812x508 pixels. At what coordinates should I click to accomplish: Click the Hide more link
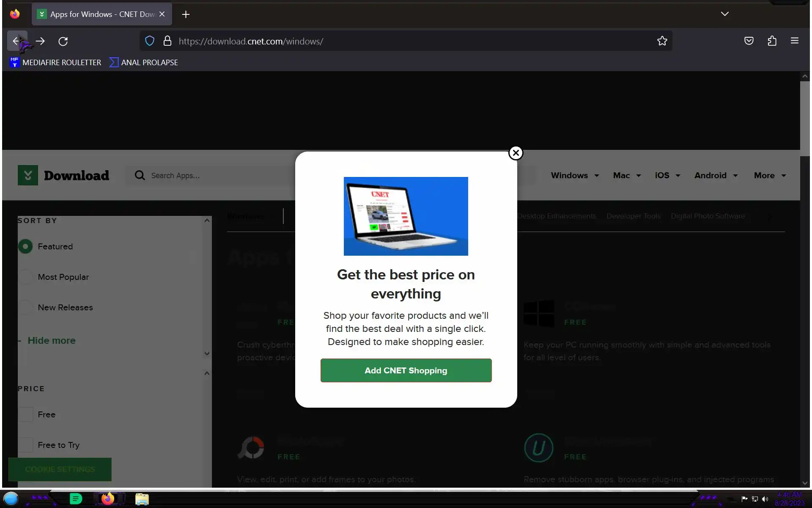pyautogui.click(x=51, y=340)
